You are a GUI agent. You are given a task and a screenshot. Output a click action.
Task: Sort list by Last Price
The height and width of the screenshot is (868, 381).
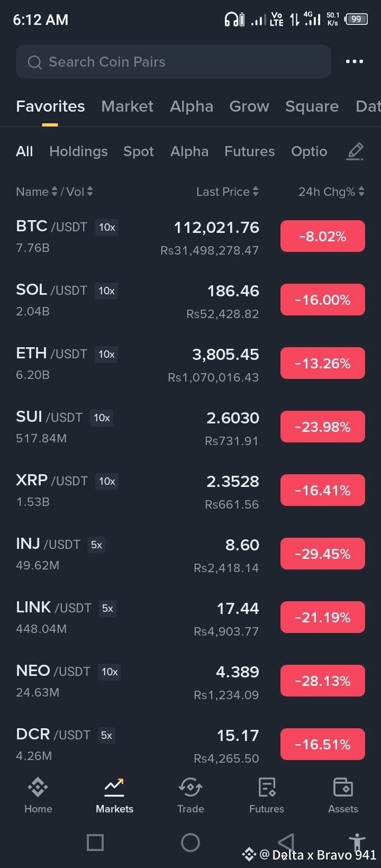(x=228, y=192)
